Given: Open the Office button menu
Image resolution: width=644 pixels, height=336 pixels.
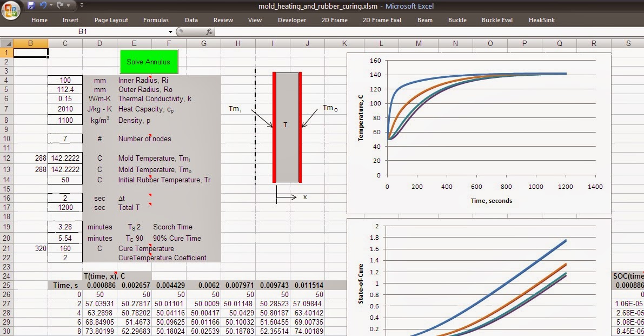Looking at the screenshot, I should tap(10, 7).
